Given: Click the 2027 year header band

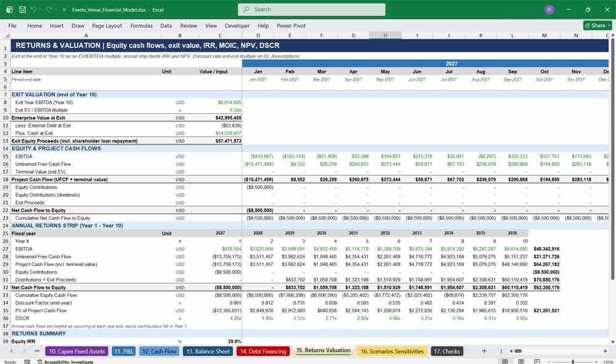Looking at the screenshot, I should pyautogui.click(x=426, y=63).
